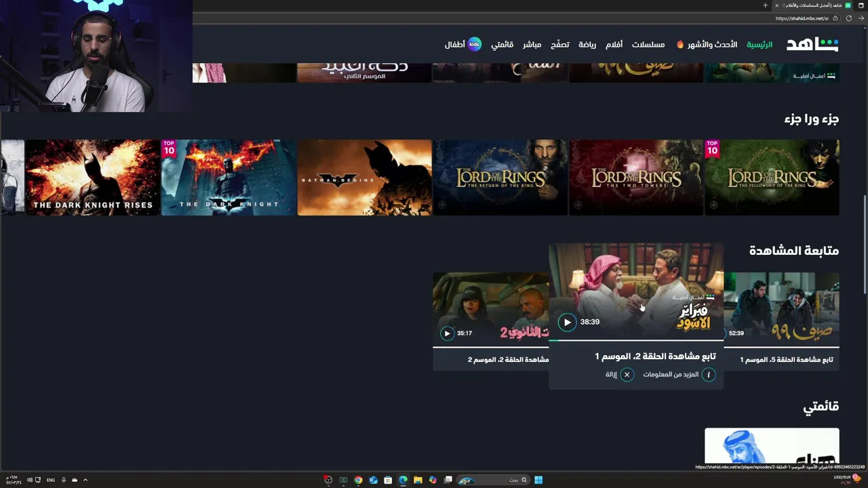Click the OneDrive cloud tray icon
Screen dimensions: 868x488
tap(75, 480)
